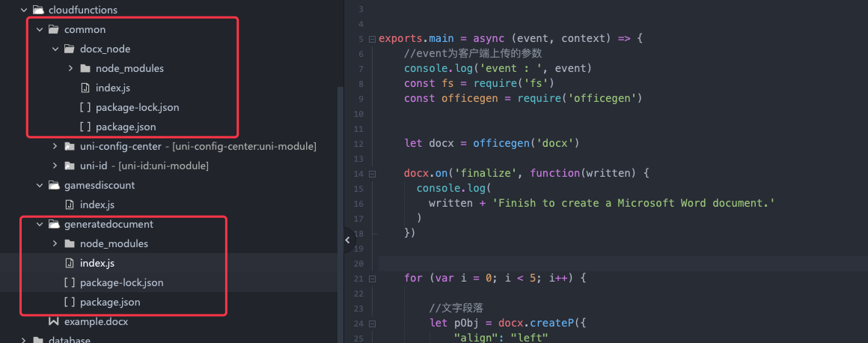868x343 pixels.
Task: Click the JS file icon of docx_node index.js
Action: (x=85, y=88)
